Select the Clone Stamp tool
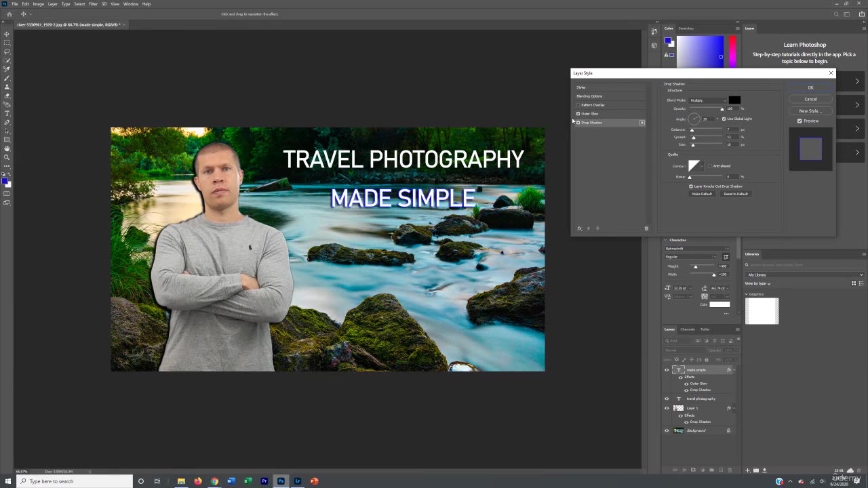Screen dimensions: 868x488 7,87
